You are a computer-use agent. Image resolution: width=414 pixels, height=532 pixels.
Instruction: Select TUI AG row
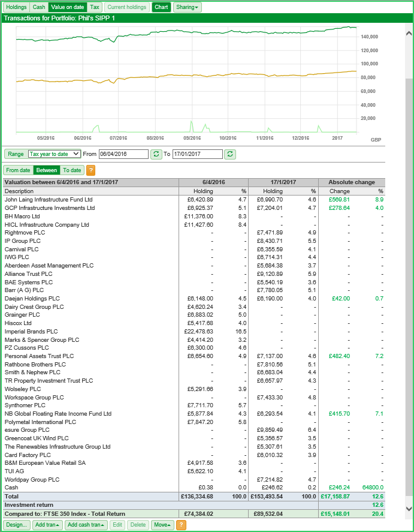tap(194, 471)
